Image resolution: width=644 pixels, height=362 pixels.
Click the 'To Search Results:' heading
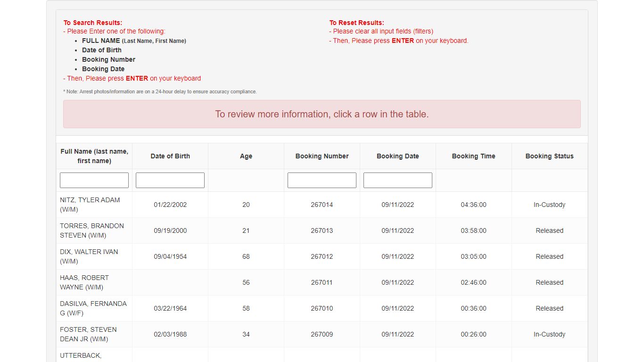(x=93, y=23)
